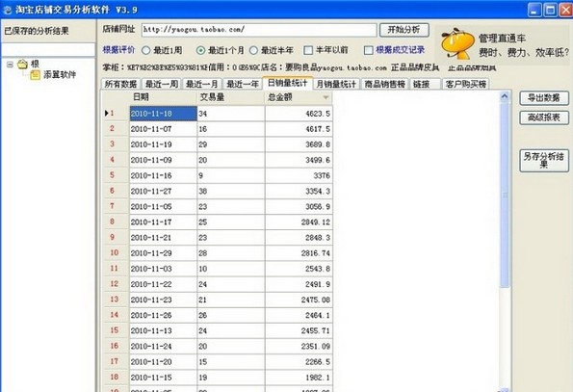This screenshot has width=573, height=392.
Task: Click the 添置软件 item icon
Action: click(x=35, y=75)
